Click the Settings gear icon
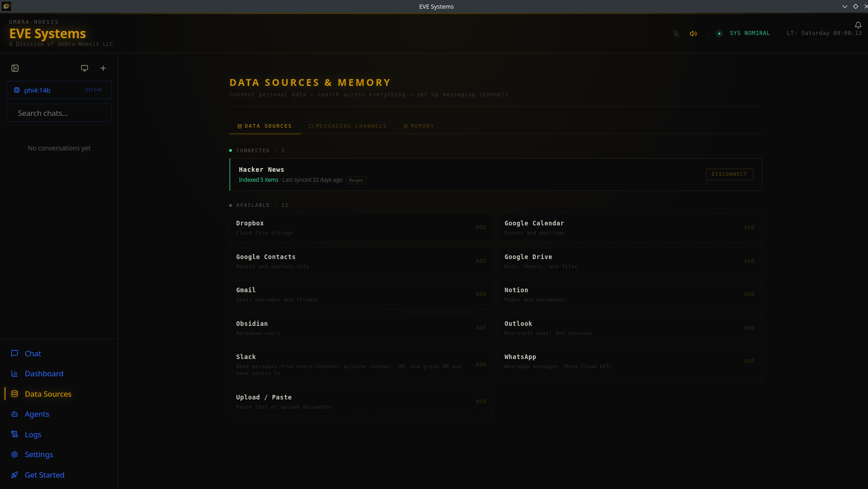 pos(15,454)
